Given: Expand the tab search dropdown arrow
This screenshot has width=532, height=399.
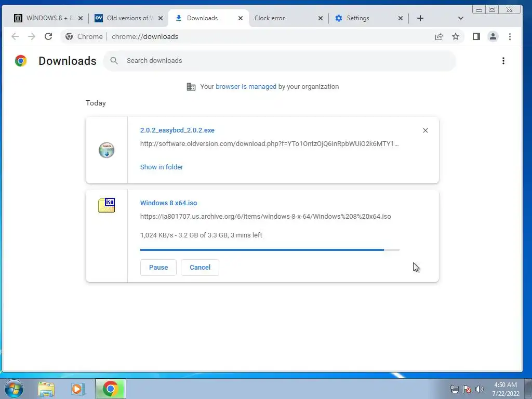Looking at the screenshot, I should (x=460, y=18).
